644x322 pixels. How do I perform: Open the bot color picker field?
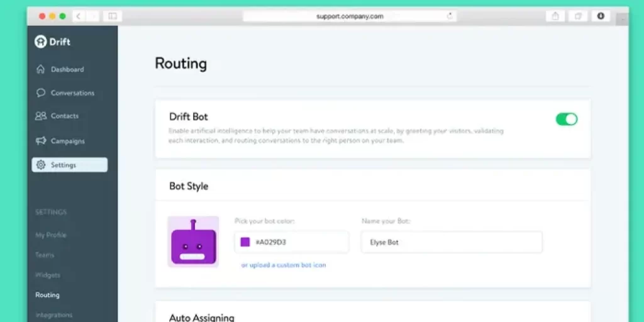click(x=291, y=242)
